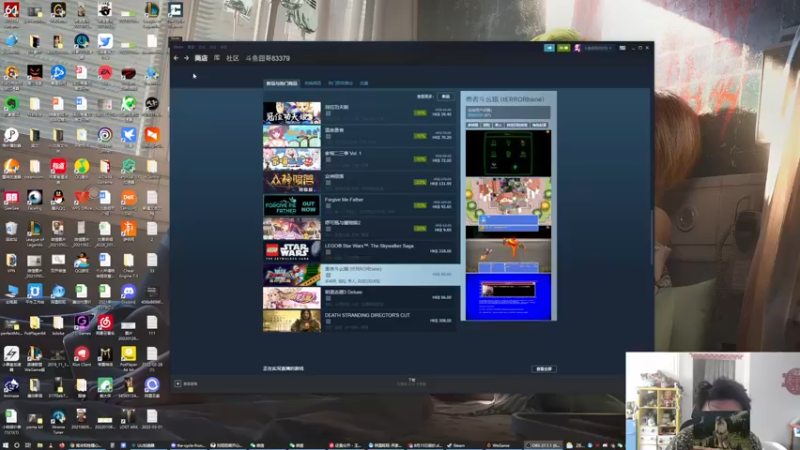Open the Vol. 1 game row

(x=359, y=159)
